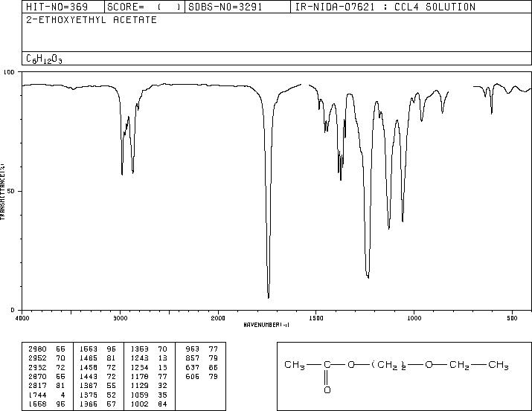Click the 2000 x-axis tick label
This screenshot has width=532, height=411.
coord(218,318)
